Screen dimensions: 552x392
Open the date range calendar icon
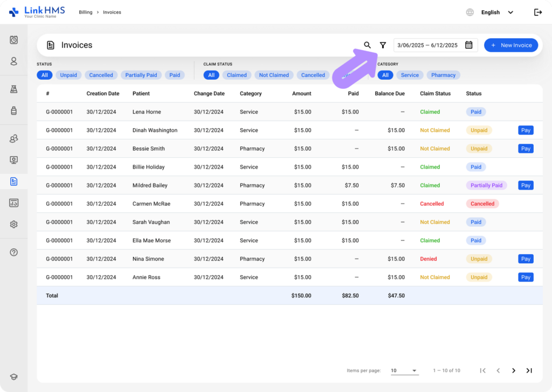click(468, 45)
